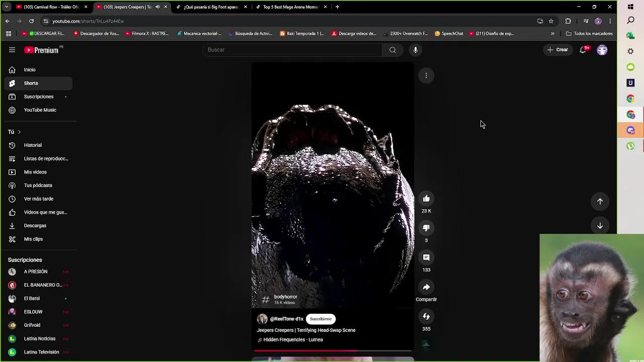Open the YouTube guide hamburger menu
This screenshot has width=644, height=362.
coord(12,50)
